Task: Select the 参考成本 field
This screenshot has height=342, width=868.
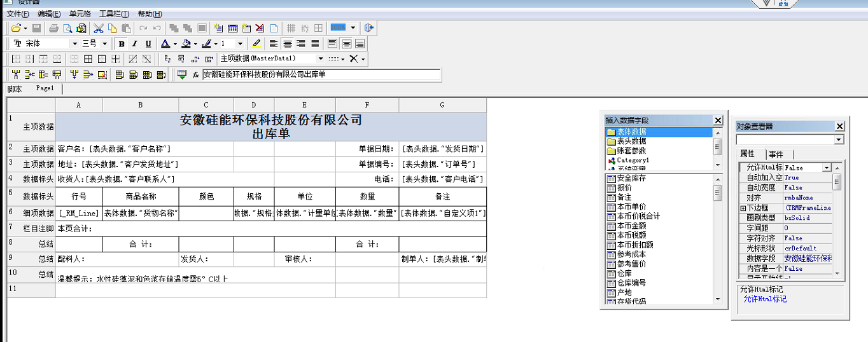Action: click(x=631, y=254)
